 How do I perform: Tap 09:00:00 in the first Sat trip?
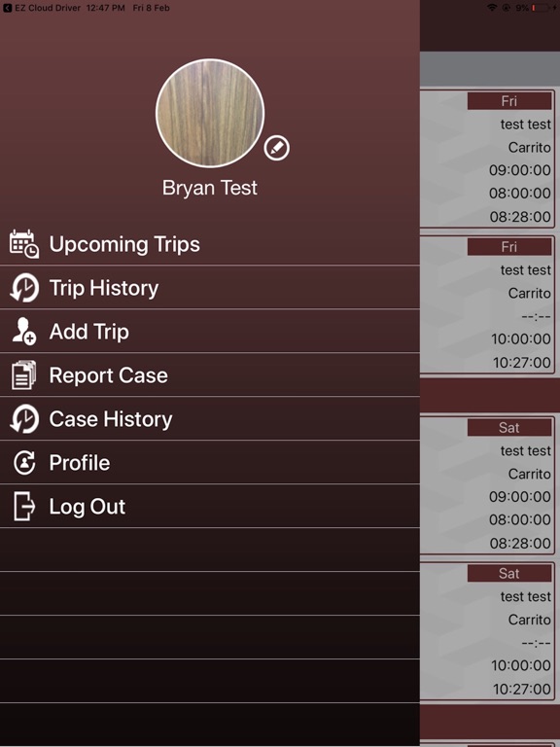[520, 496]
